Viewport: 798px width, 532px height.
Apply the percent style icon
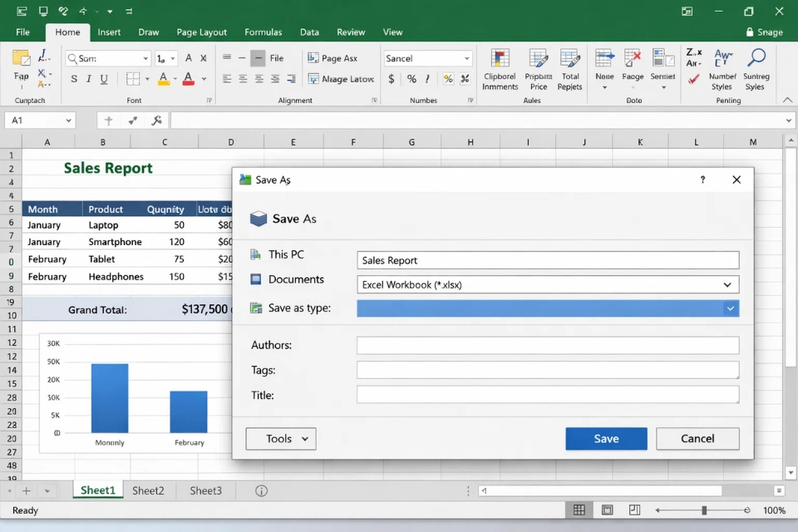[412, 79]
